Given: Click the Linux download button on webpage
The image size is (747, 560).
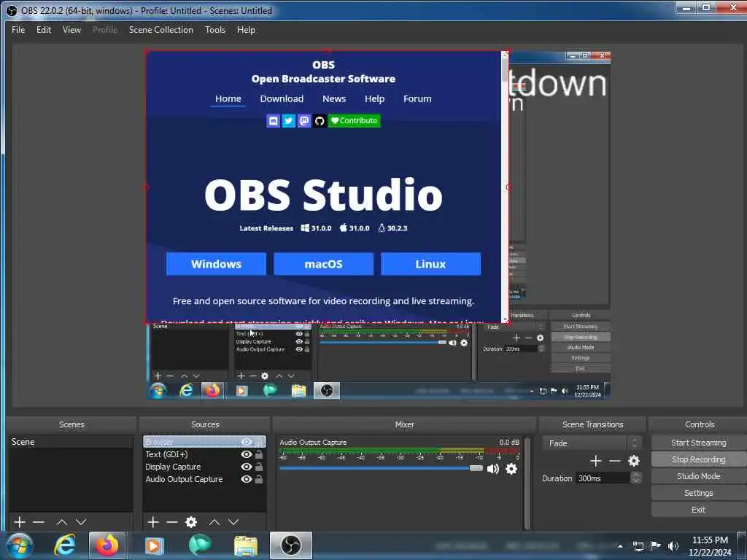Looking at the screenshot, I should (430, 264).
